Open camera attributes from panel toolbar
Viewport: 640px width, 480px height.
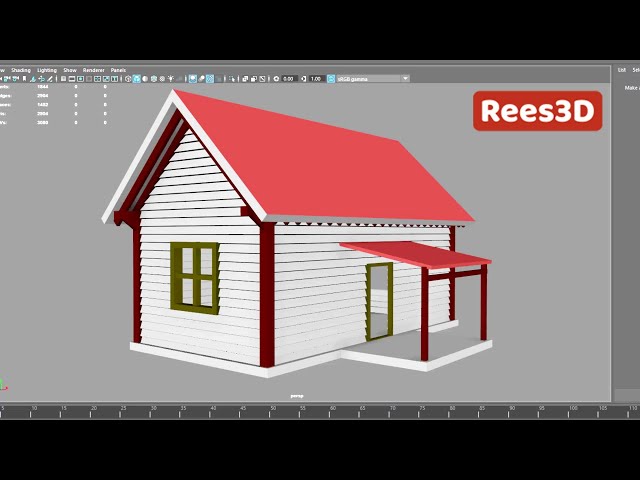click(16, 78)
